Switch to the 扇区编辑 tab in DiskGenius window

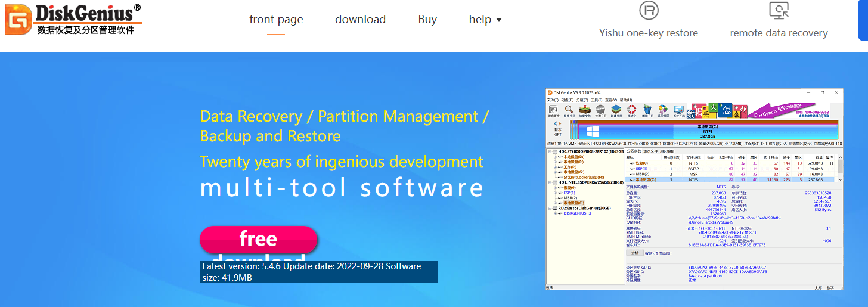coord(667,151)
